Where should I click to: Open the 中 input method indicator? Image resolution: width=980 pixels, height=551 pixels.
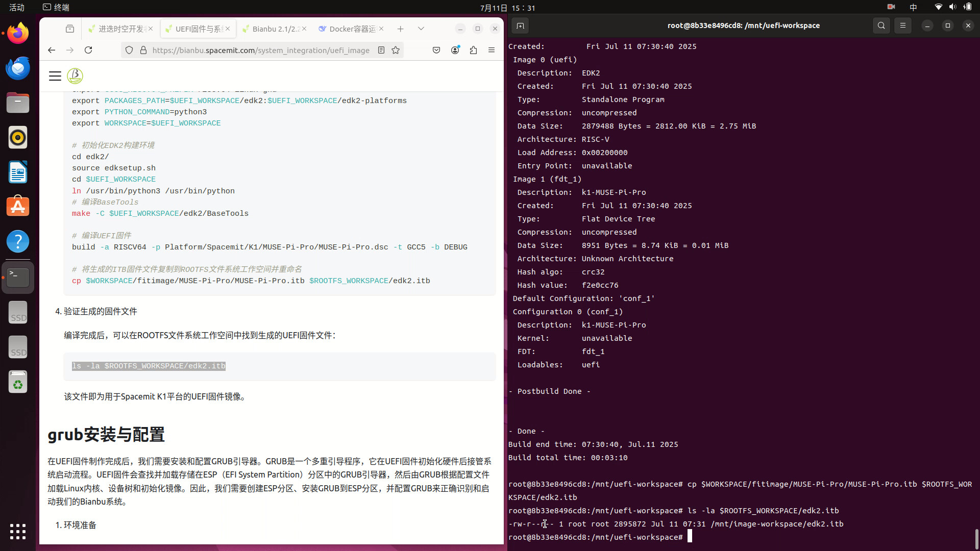coord(913,7)
